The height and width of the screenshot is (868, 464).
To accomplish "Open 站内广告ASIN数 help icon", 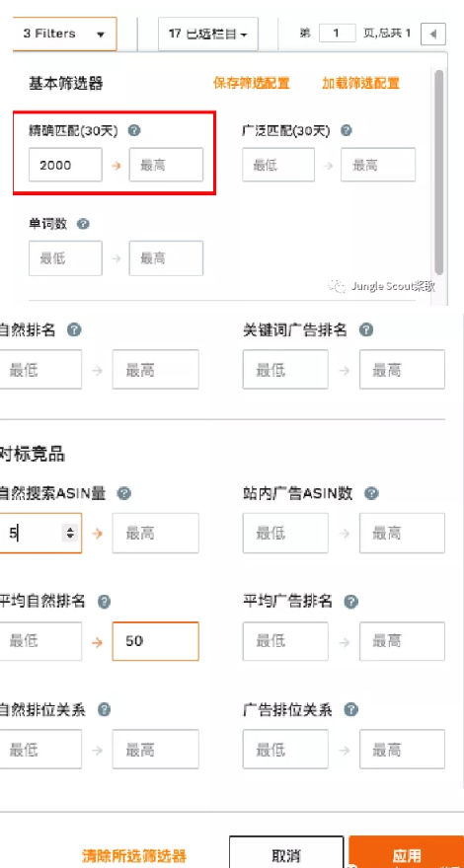I will (371, 493).
